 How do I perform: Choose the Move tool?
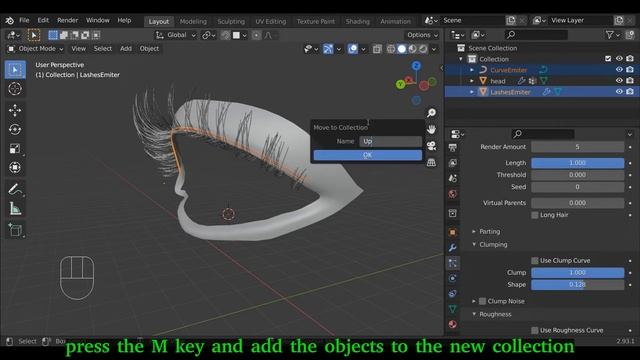pos(15,110)
